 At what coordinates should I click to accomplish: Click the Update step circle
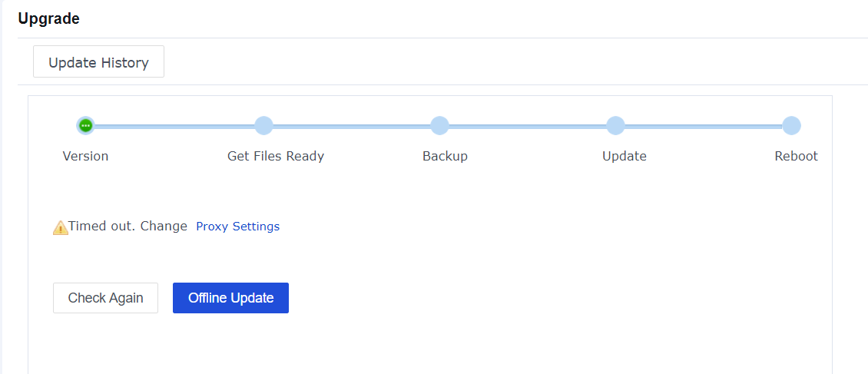(615, 125)
